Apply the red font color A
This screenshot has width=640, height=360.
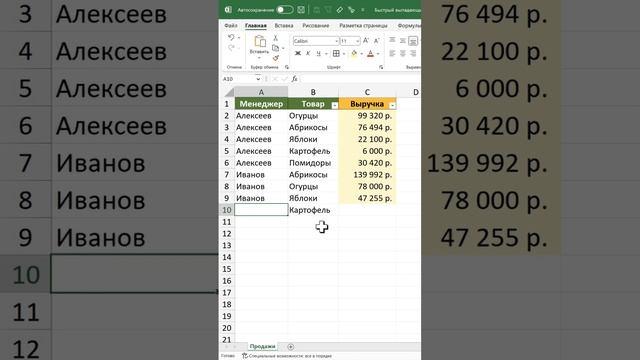tap(370, 53)
